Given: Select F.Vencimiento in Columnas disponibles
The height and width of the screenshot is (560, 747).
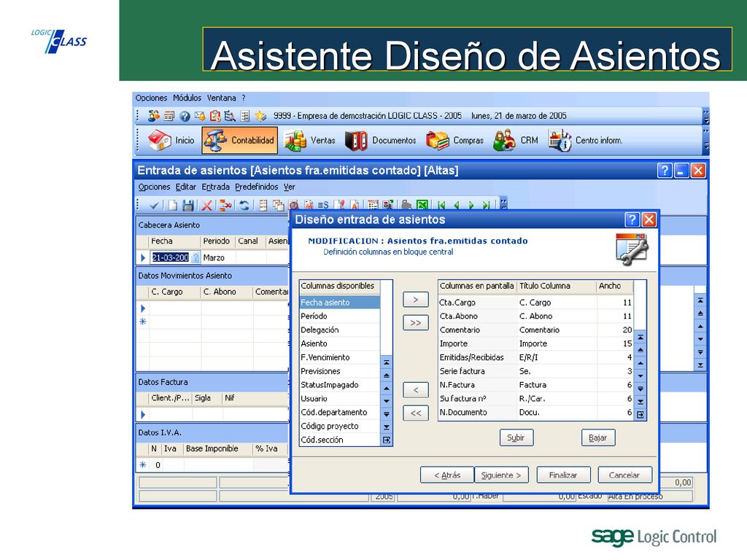Looking at the screenshot, I should (340, 357).
